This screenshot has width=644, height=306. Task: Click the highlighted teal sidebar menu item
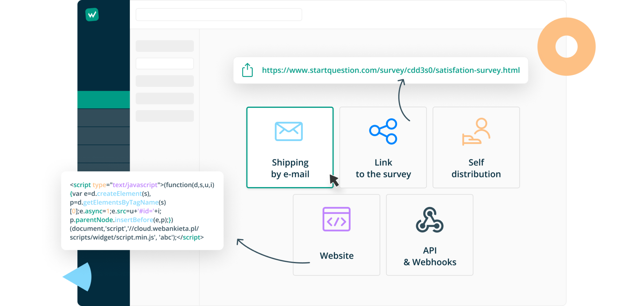(x=103, y=99)
